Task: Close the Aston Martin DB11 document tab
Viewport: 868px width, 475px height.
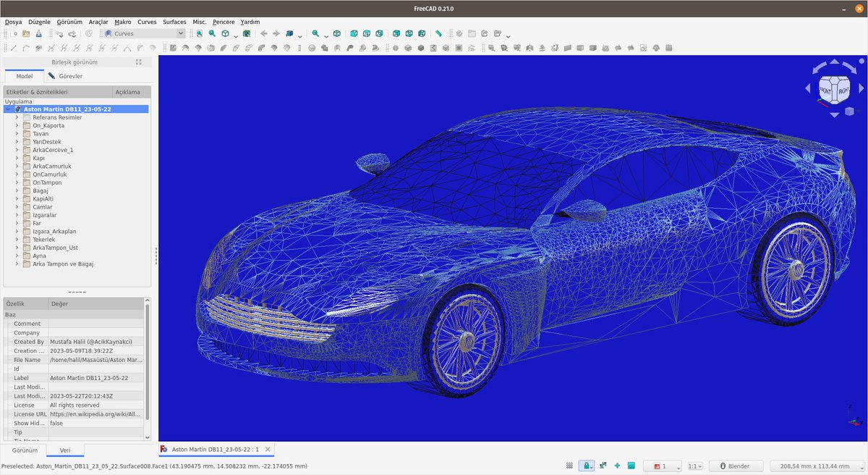Action: coord(268,449)
